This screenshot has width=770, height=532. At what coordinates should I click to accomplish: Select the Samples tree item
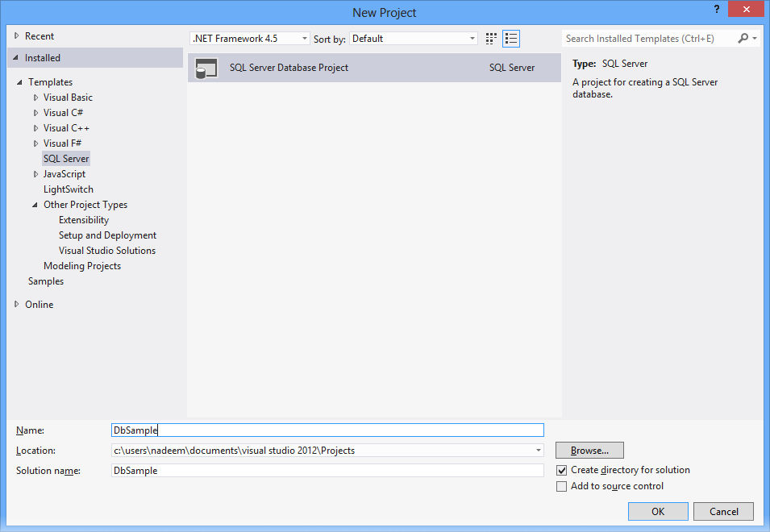point(46,281)
